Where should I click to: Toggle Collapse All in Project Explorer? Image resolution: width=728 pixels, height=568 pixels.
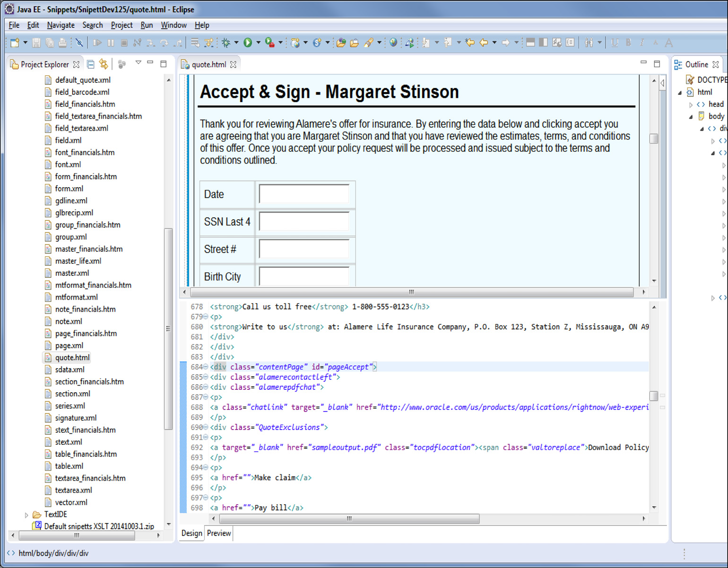tap(91, 64)
